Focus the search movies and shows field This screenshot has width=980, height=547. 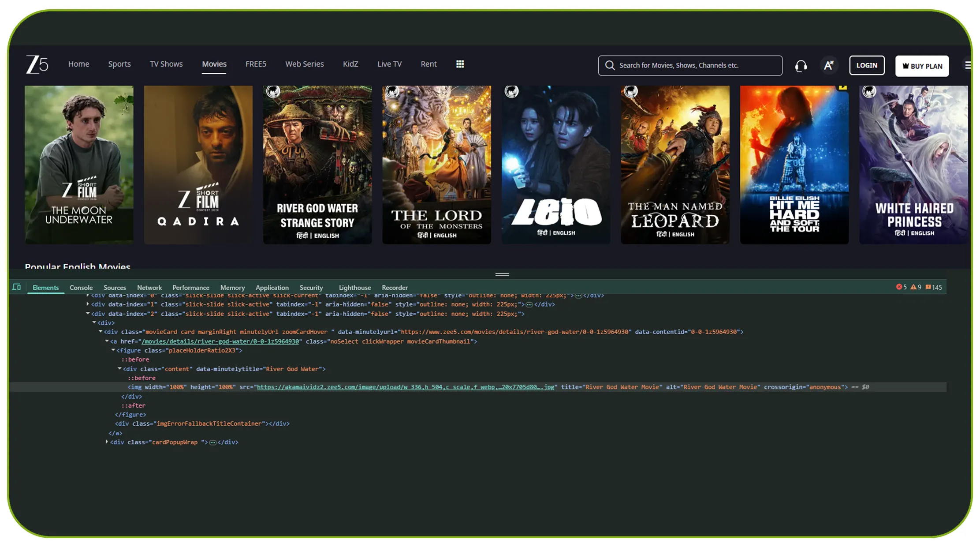pyautogui.click(x=690, y=65)
